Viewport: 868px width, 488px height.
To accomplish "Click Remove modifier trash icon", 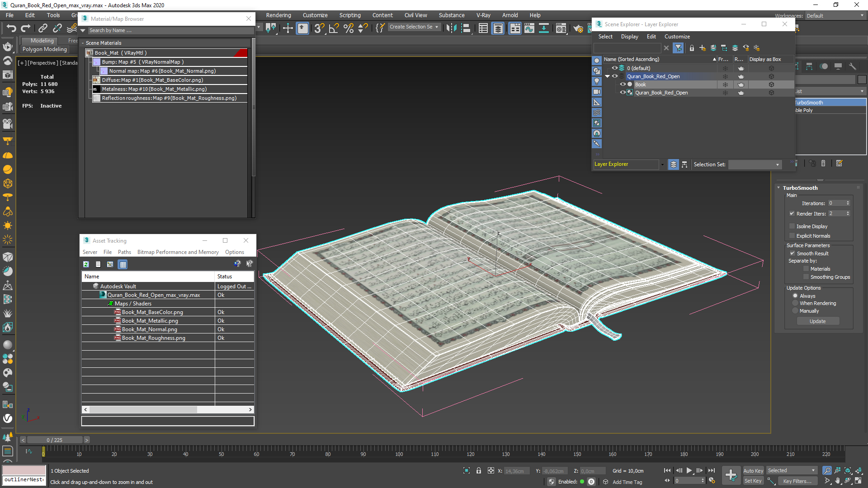I will [x=823, y=164].
